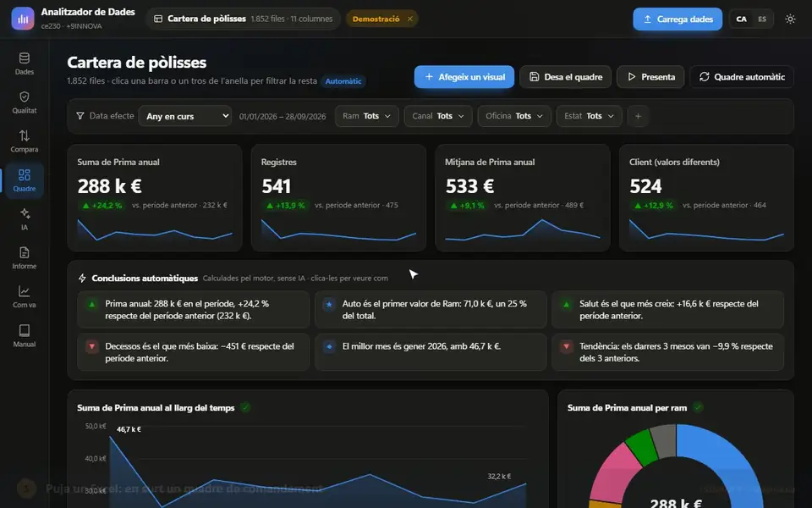
Task: Open the Manual book icon
Action: point(25,330)
